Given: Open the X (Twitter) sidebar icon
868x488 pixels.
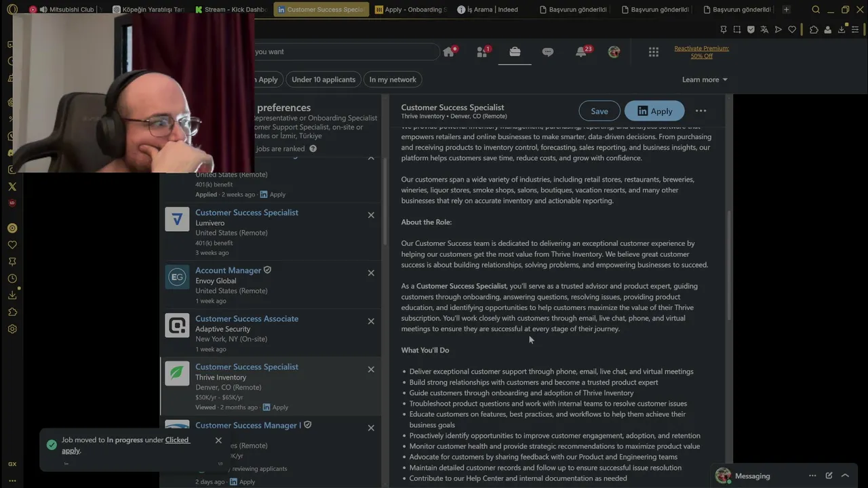Looking at the screenshot, I should 12,186.
